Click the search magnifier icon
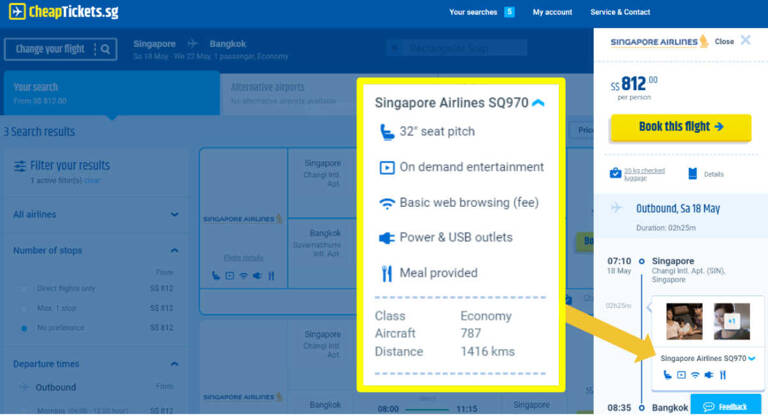This screenshot has height=418, width=768. [x=105, y=49]
